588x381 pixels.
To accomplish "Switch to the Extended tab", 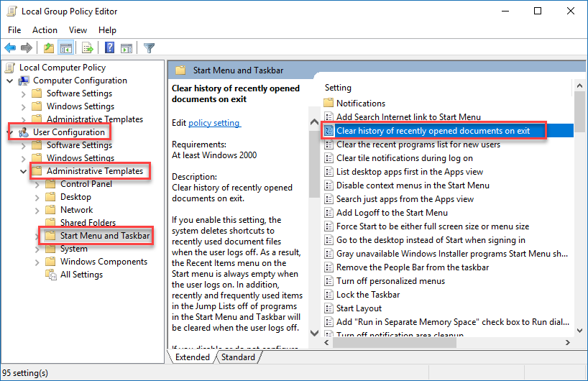I will click(x=193, y=357).
